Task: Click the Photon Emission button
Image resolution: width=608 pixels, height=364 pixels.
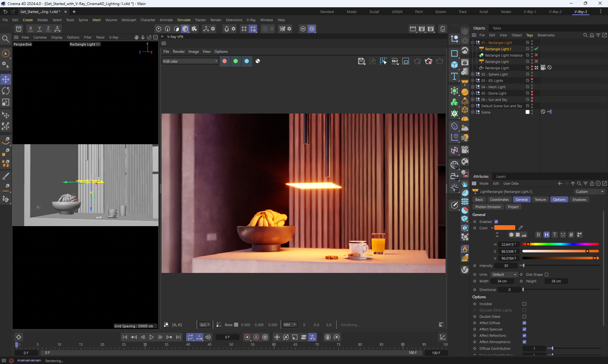Action: pos(488,207)
